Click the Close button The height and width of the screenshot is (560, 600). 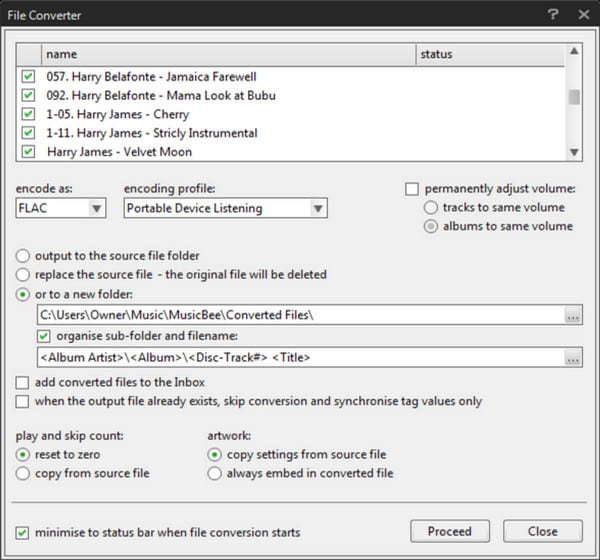[x=543, y=531]
